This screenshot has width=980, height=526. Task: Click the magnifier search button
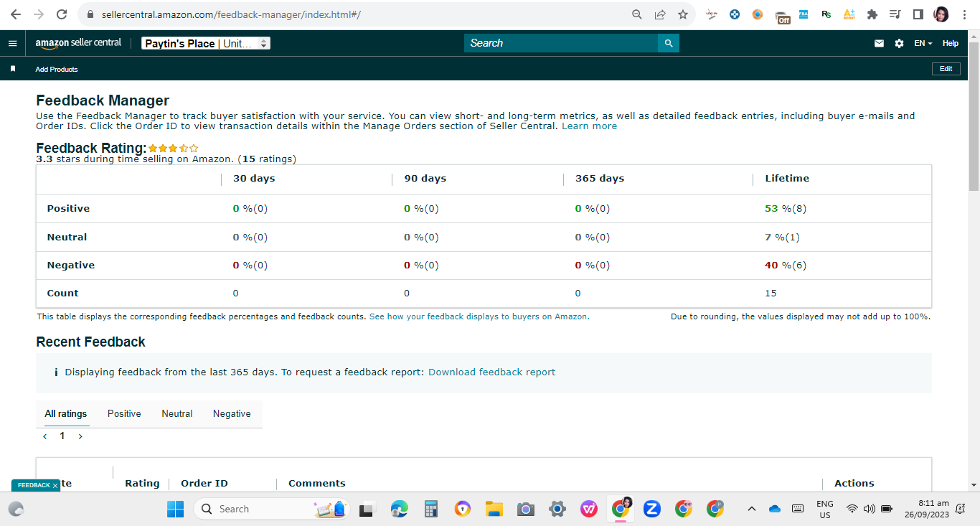(669, 43)
